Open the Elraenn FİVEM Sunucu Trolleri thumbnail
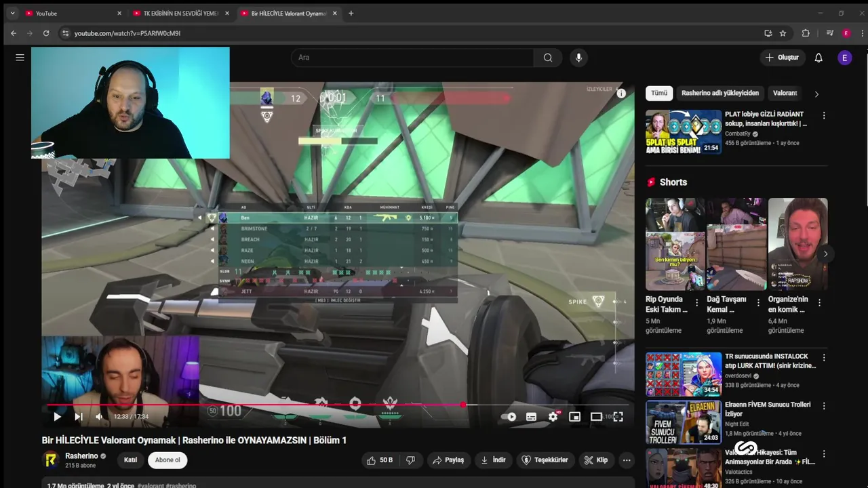 (684, 422)
